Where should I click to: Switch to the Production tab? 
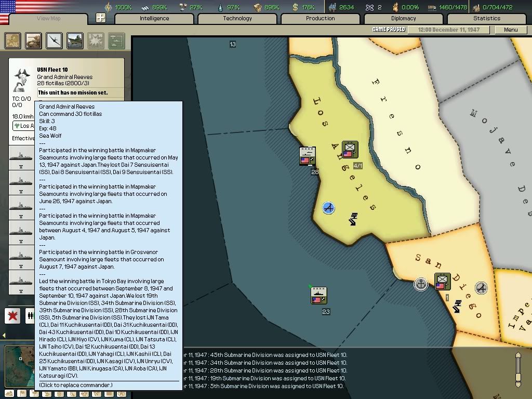(x=321, y=19)
